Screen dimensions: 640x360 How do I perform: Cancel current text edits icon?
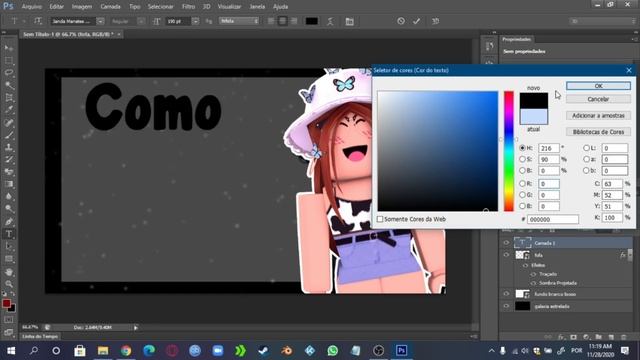(x=401, y=21)
